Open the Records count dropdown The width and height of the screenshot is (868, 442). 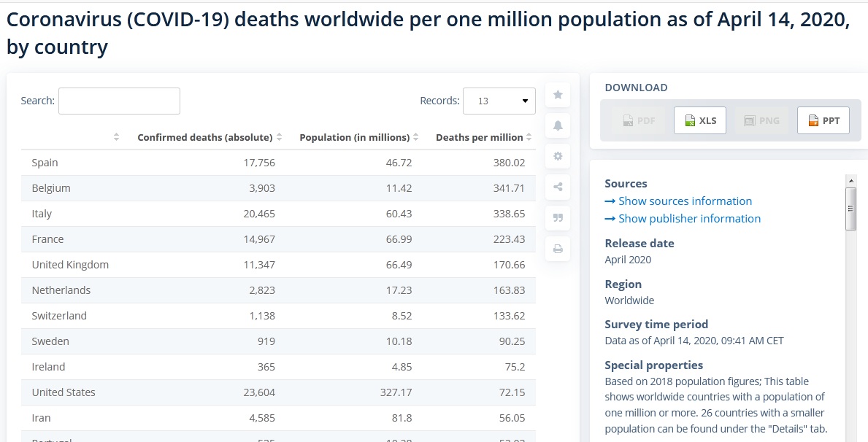click(x=499, y=101)
